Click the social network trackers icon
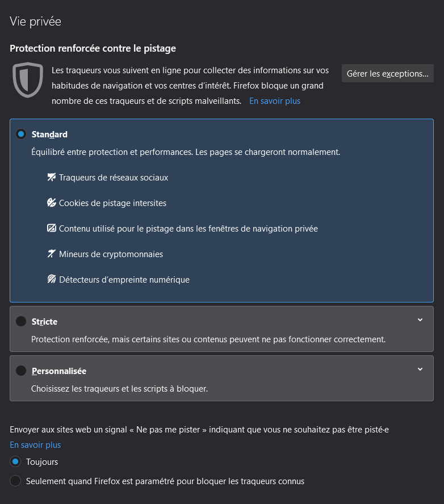This screenshot has width=444, height=504. pyautogui.click(x=51, y=178)
